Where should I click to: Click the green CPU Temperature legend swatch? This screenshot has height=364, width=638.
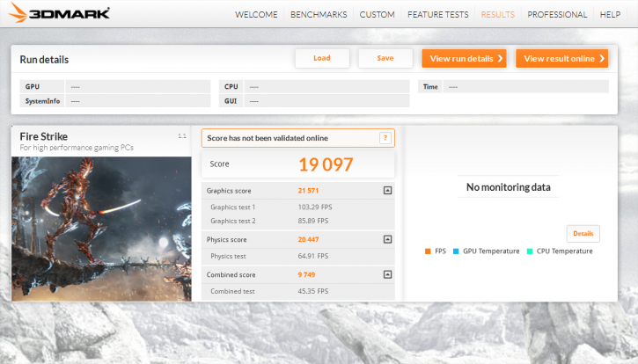click(x=530, y=251)
